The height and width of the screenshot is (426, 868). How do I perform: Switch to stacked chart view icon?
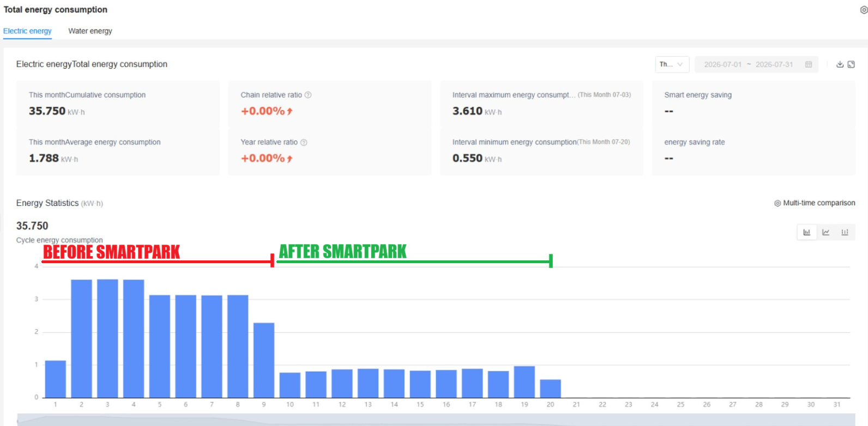coord(845,232)
